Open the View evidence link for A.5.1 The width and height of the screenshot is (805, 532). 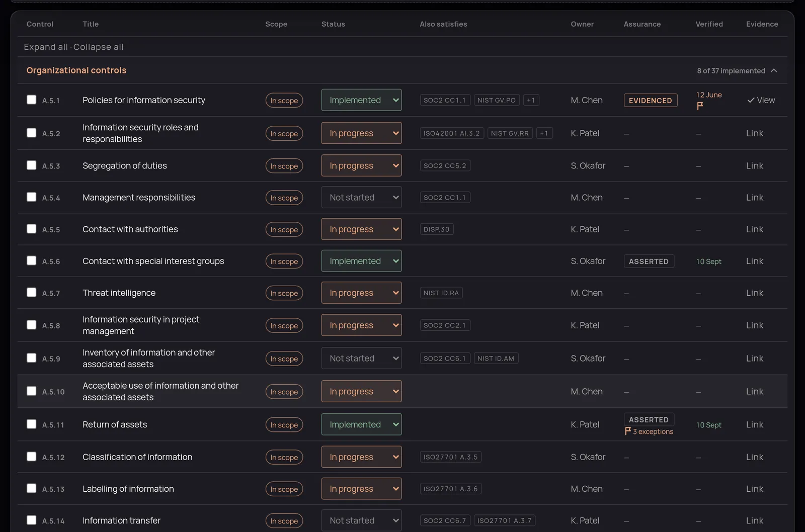pos(761,100)
